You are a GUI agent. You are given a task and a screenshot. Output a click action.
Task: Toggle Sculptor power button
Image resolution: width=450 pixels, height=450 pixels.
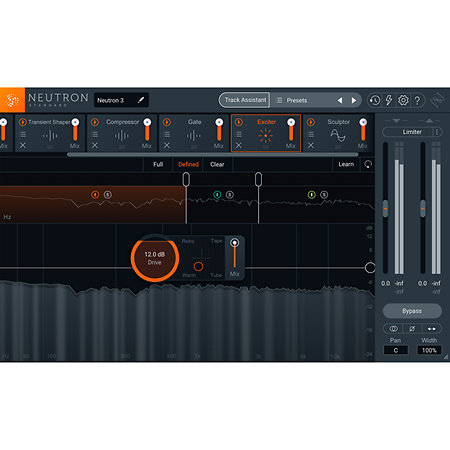click(x=311, y=122)
